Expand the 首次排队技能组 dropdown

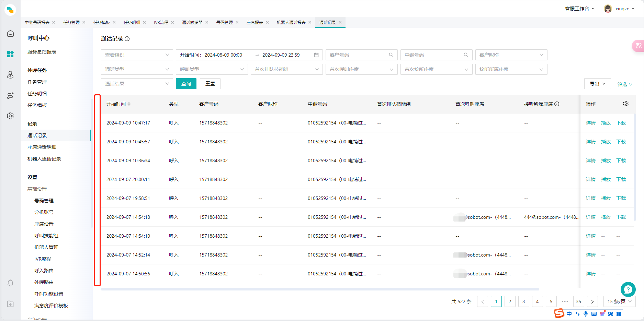(286, 69)
